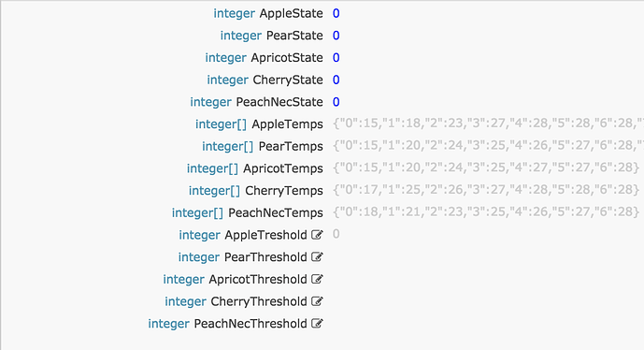
Task: Click the edit icon next to ApricotThreshold
Action: point(317,279)
